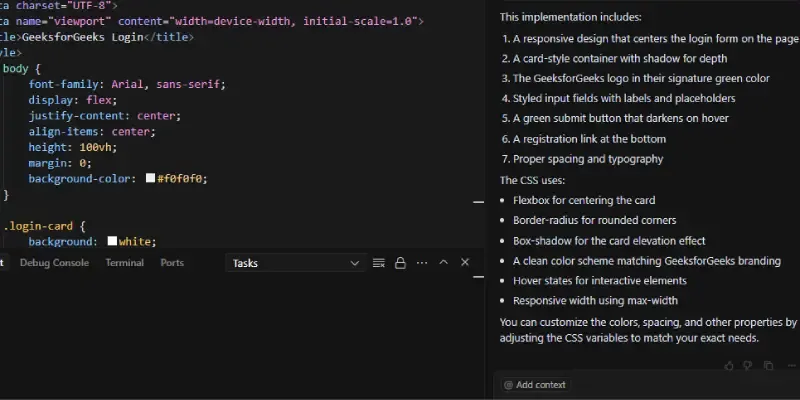The height and width of the screenshot is (400, 800).
Task: Click the 'justify-content' property line
Action: 105,116
